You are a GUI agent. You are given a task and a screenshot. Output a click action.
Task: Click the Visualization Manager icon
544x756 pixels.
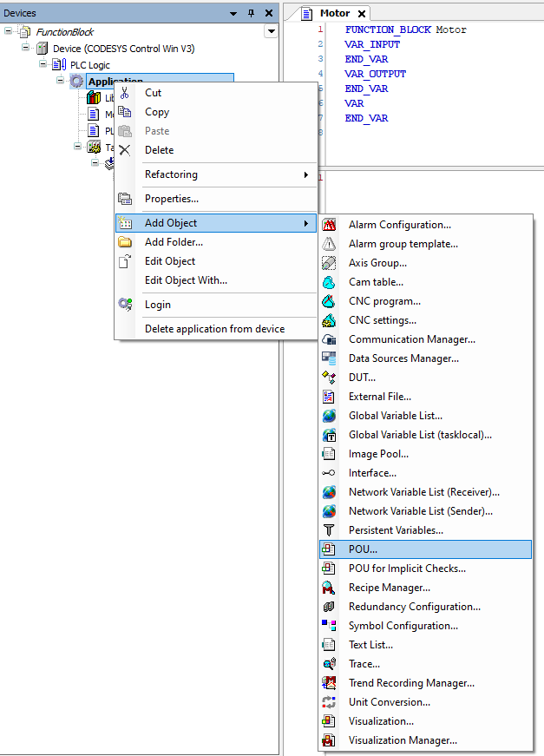pyautogui.click(x=329, y=740)
